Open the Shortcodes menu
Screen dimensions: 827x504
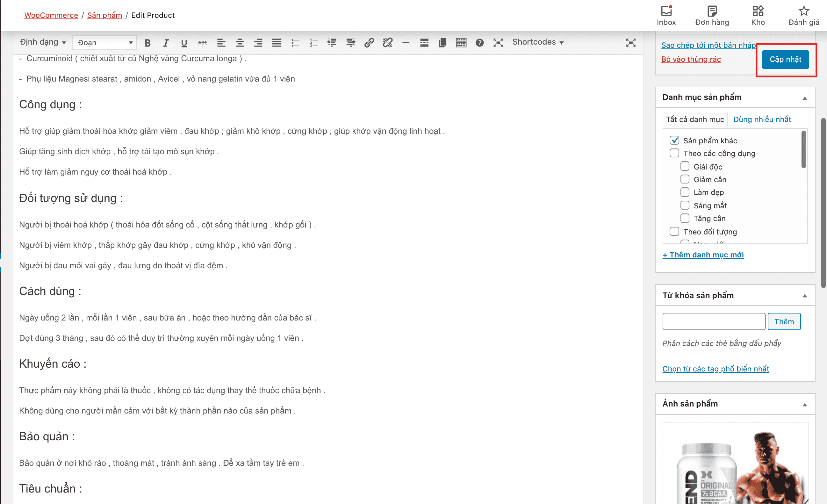tap(538, 42)
